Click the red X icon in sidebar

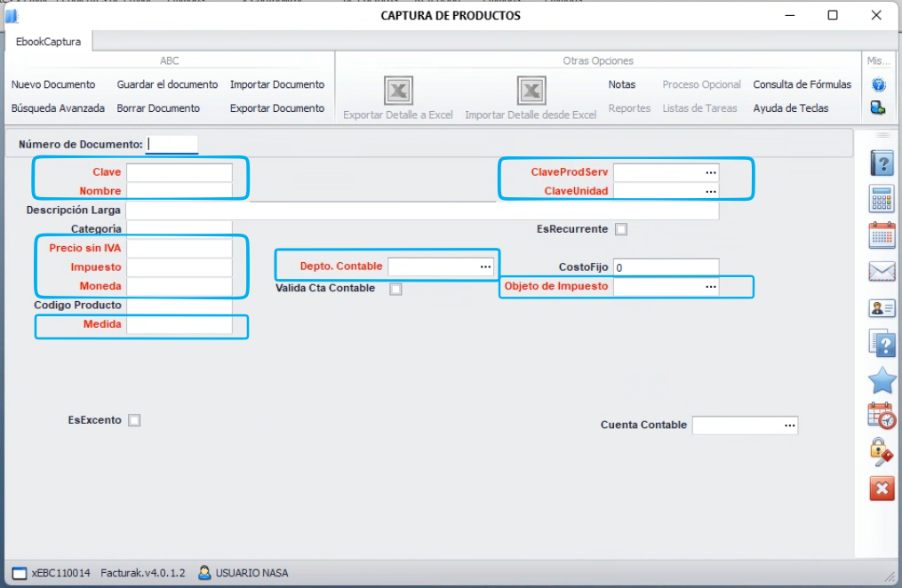(882, 489)
